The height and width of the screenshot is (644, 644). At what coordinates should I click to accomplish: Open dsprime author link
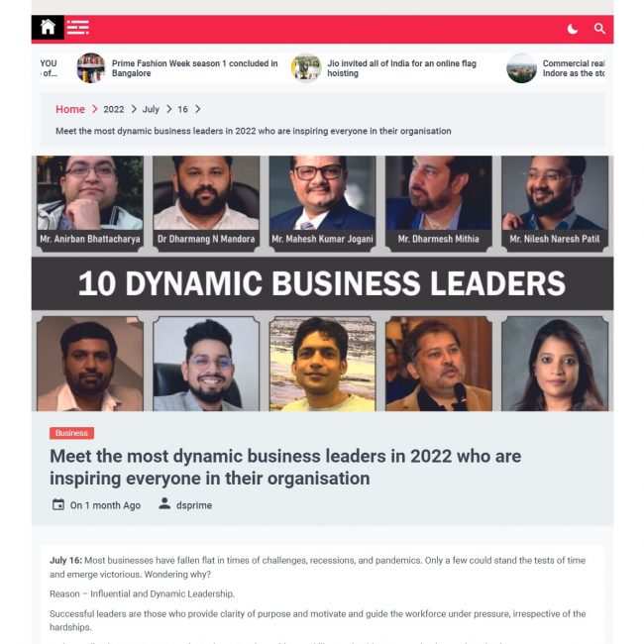pyautogui.click(x=194, y=505)
